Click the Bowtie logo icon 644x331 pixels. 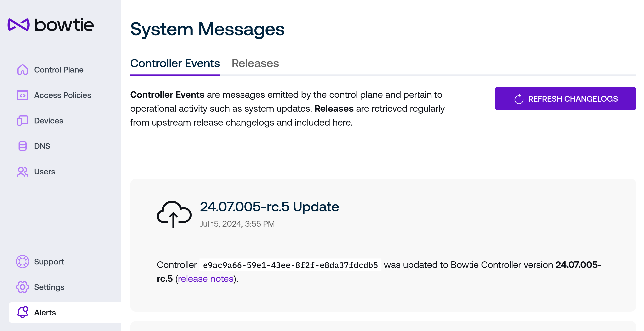(19, 24)
